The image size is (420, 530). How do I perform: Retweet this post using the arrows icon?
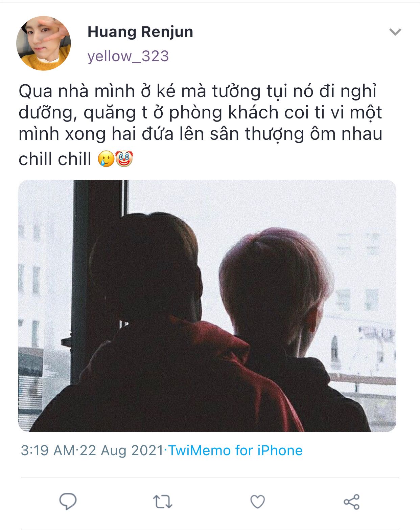pyautogui.click(x=163, y=502)
